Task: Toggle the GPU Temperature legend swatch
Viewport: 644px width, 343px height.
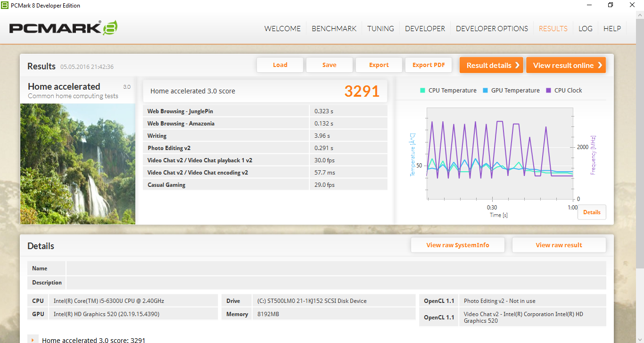Action: click(486, 90)
